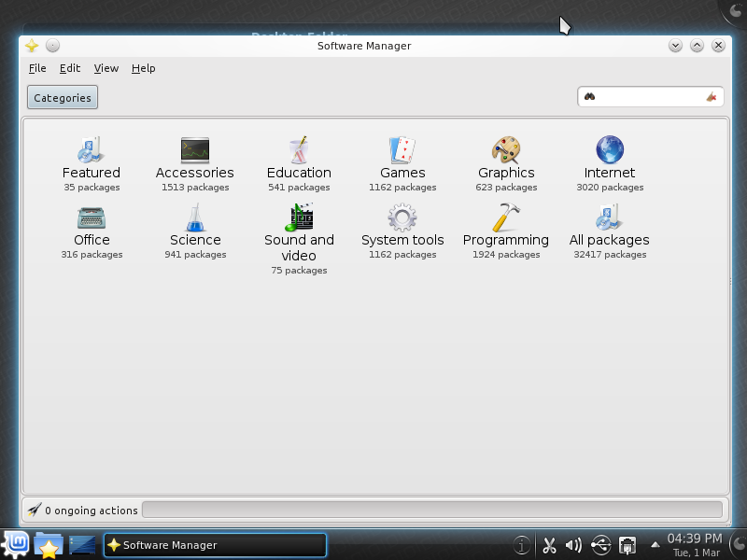747x560 pixels.
Task: Browse the All packages category
Action: 609,227
